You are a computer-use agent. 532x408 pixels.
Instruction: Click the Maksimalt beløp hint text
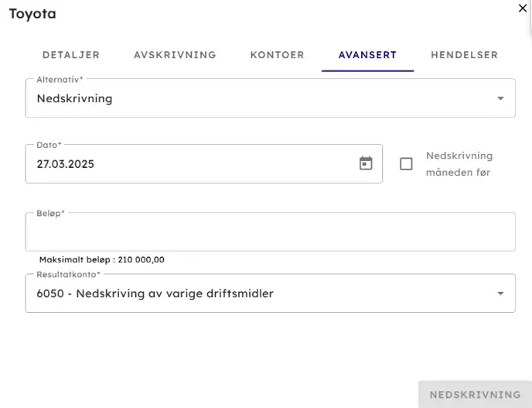[x=101, y=260]
